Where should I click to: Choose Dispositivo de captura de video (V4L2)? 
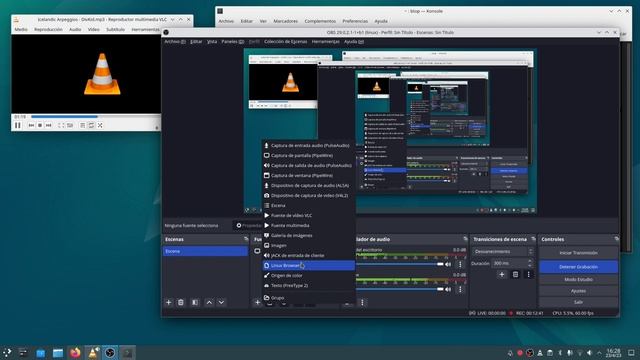309,196
